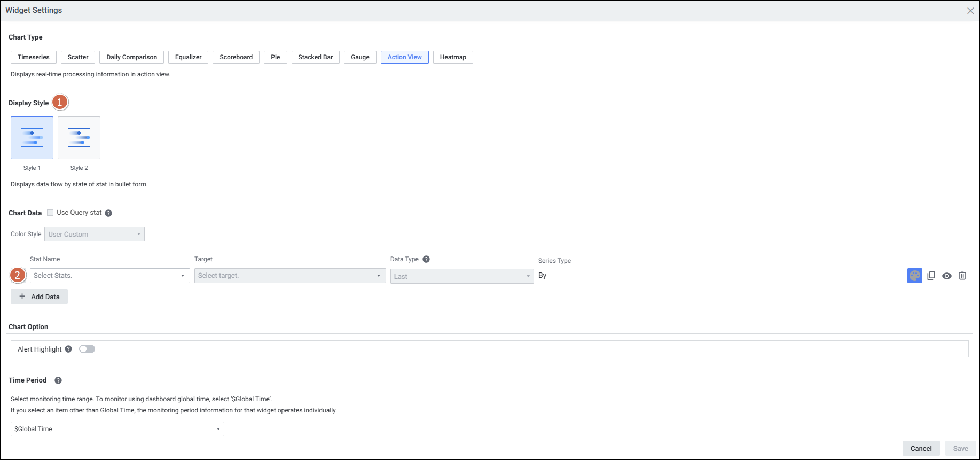Click the copy data row icon

931,276
